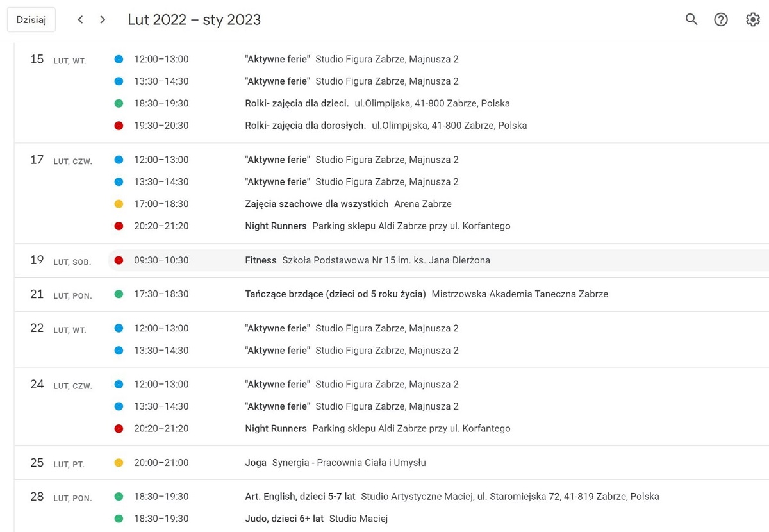
Task: Click green dot beside Tańczące brzdące event
Action: pyautogui.click(x=119, y=294)
